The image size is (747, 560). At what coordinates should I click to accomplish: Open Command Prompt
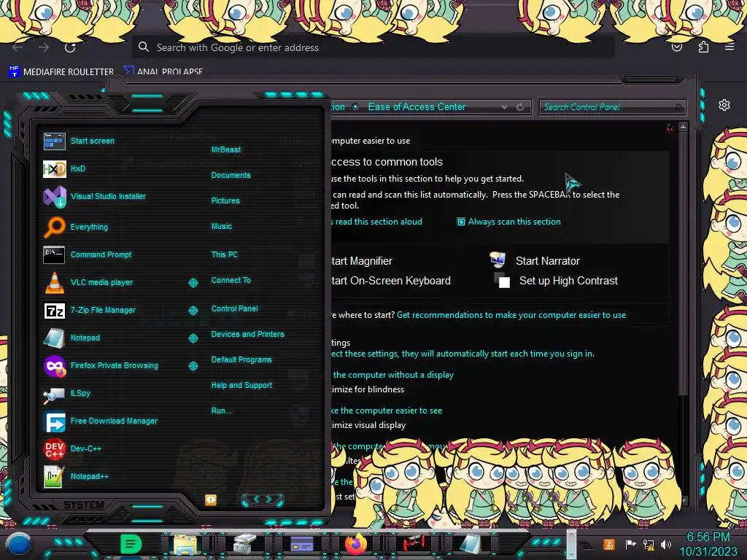coord(88,254)
